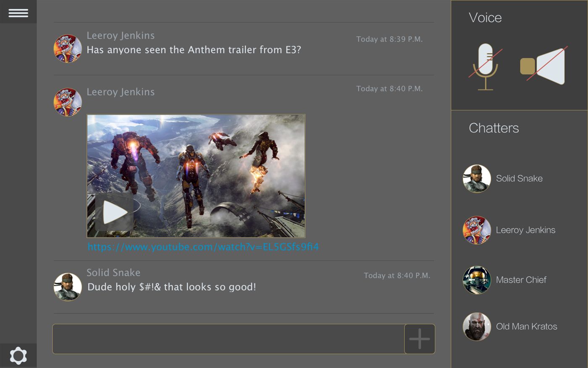Click Leeroy Jenkins avatar on 8:39 message
The height and width of the screenshot is (368, 588).
coord(68,49)
